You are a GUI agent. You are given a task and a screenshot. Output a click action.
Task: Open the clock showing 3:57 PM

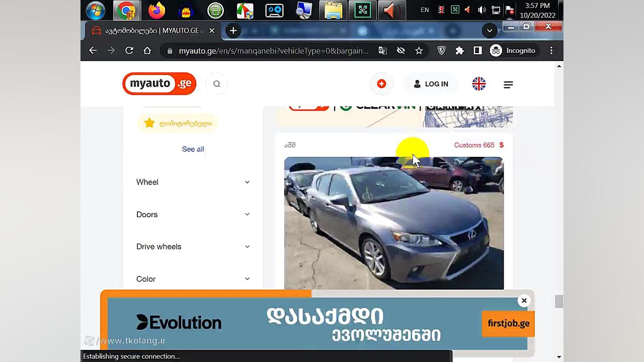tap(537, 10)
